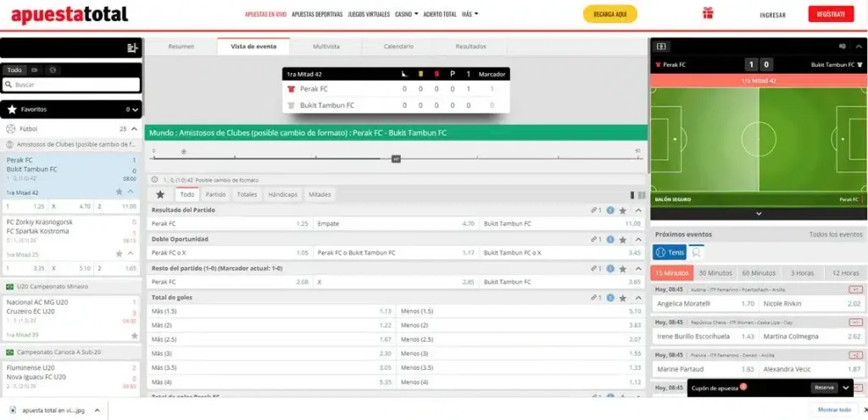Switch to single-column market layout toggle

632,194
